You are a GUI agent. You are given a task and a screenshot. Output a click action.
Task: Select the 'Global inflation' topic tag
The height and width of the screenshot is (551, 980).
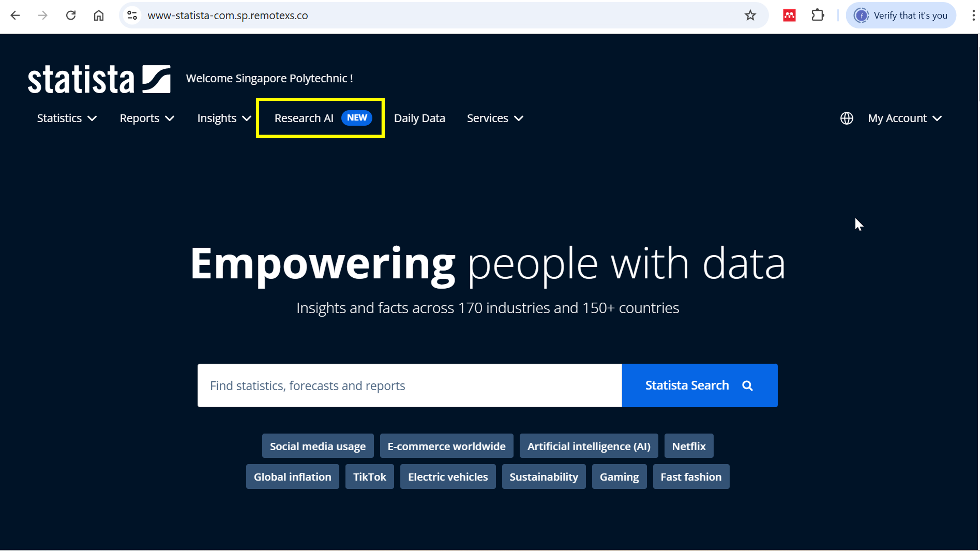click(292, 476)
